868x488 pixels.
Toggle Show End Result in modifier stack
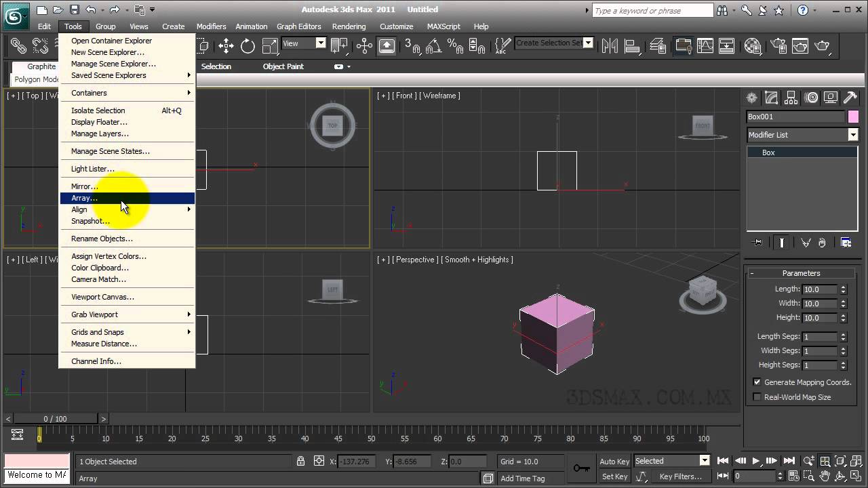(x=782, y=243)
